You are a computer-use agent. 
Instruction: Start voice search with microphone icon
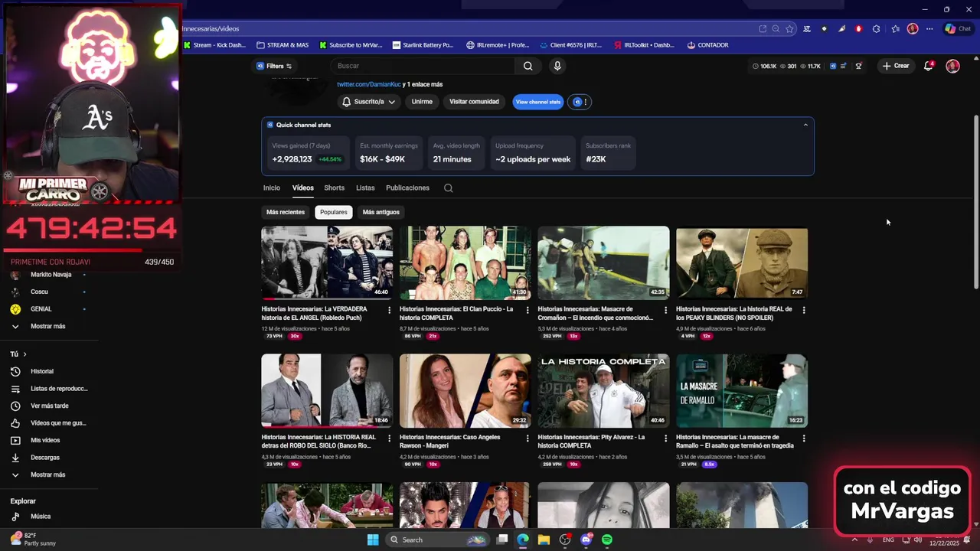pyautogui.click(x=557, y=66)
